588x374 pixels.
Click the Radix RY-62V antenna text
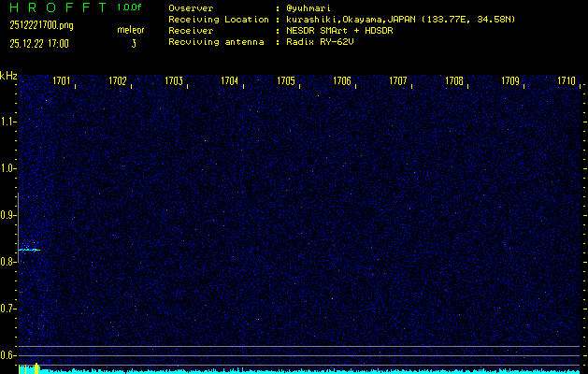click(326, 42)
